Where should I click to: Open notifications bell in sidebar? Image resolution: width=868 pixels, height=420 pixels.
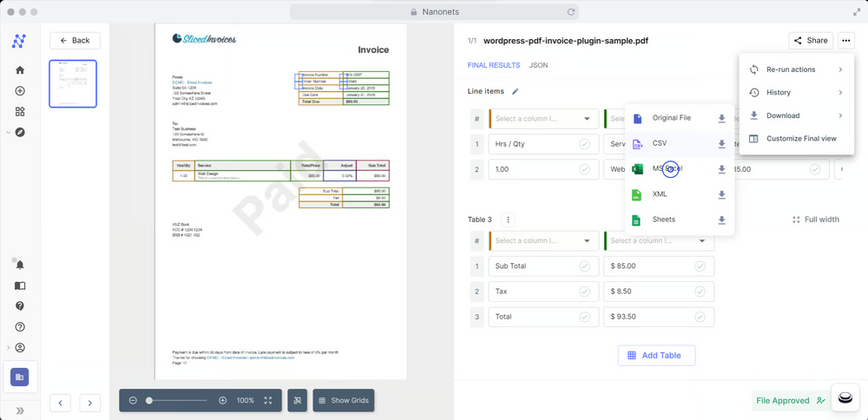click(x=20, y=264)
